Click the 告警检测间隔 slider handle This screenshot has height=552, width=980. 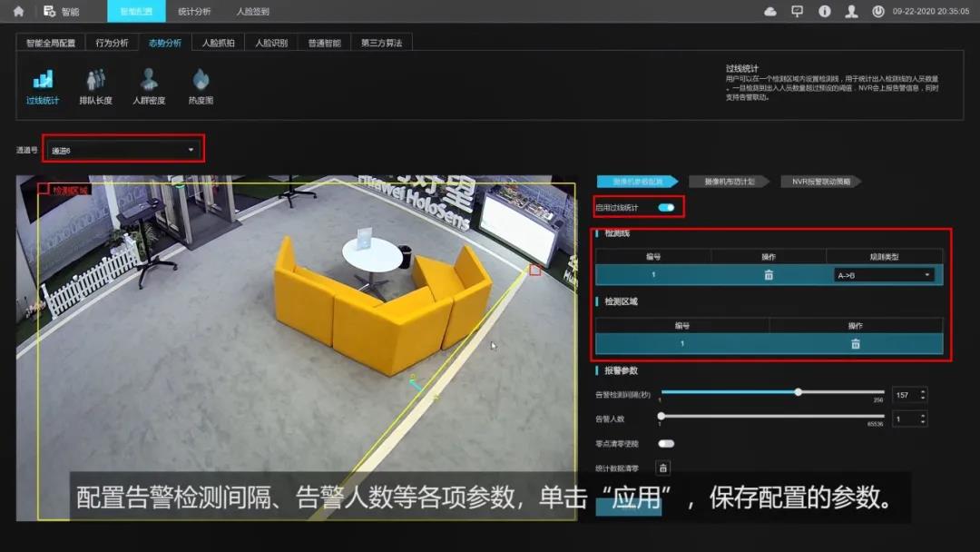click(x=799, y=392)
